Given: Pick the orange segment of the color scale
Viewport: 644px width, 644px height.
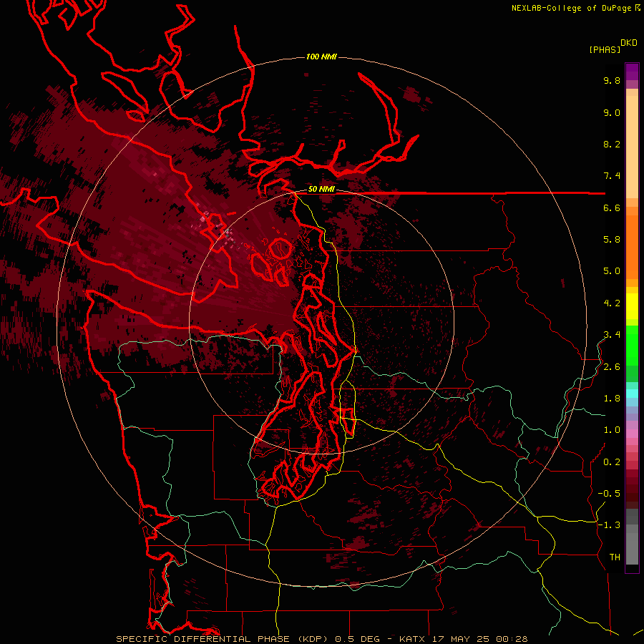Looking at the screenshot, I should pos(632,248).
